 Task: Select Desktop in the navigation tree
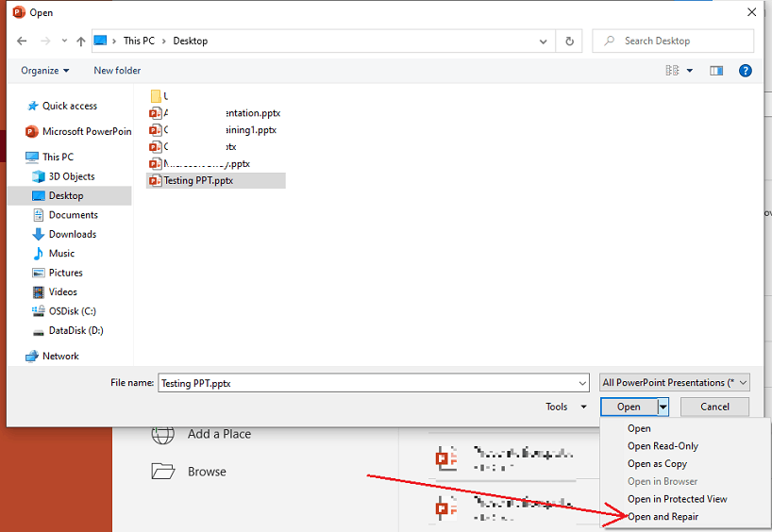[x=70, y=195]
